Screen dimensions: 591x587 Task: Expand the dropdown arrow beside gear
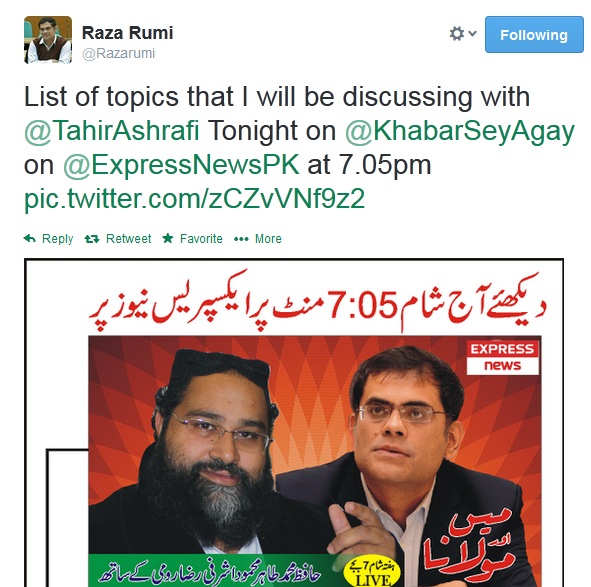(472, 34)
